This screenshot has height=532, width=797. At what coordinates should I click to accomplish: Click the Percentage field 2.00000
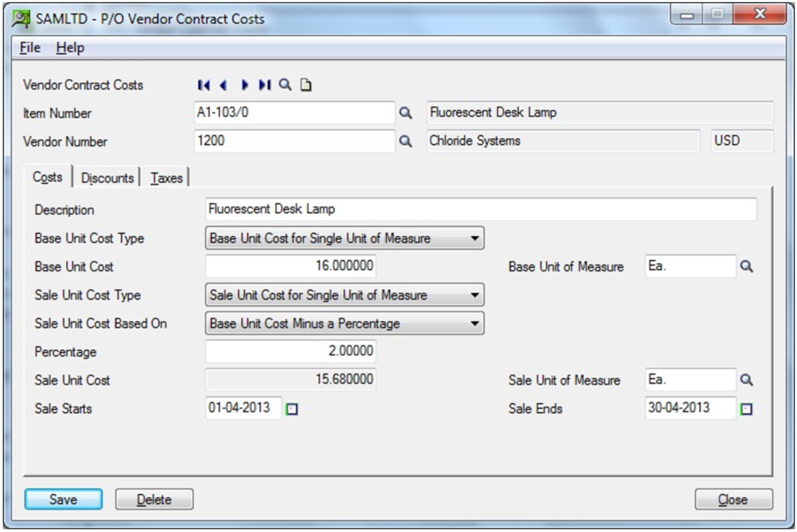coord(290,351)
